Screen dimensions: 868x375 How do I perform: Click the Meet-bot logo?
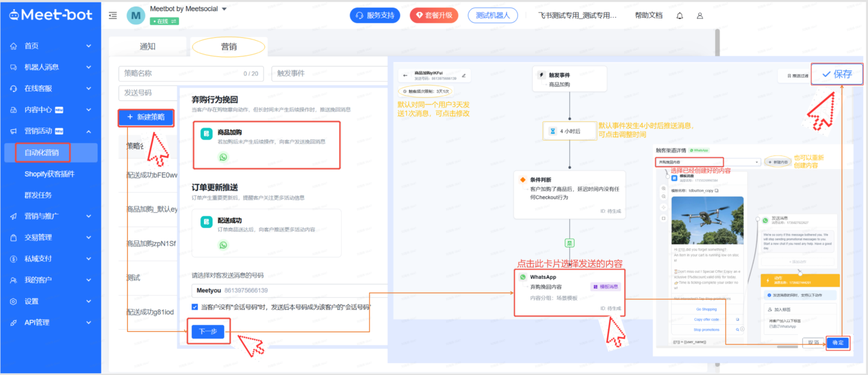(50, 15)
